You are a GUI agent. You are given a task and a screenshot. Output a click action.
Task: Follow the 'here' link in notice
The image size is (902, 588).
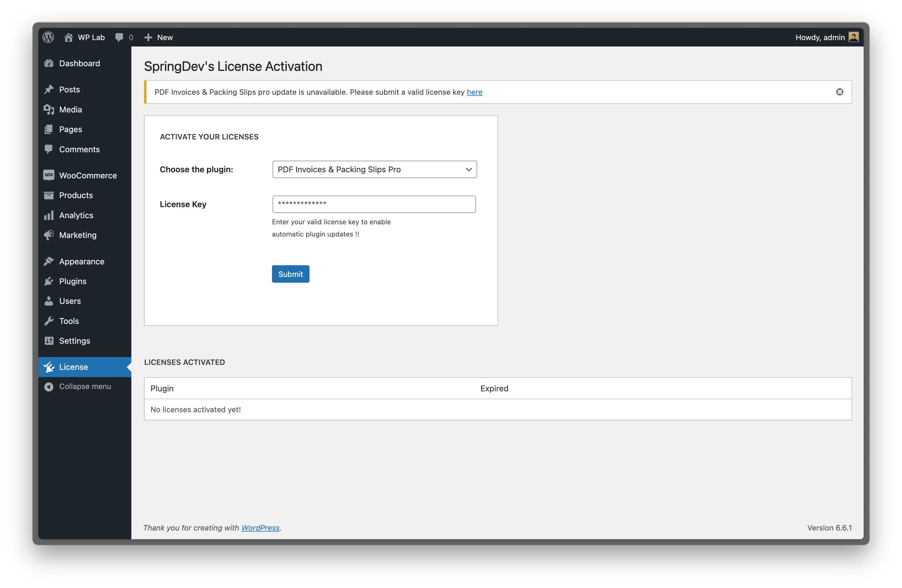pyautogui.click(x=474, y=92)
